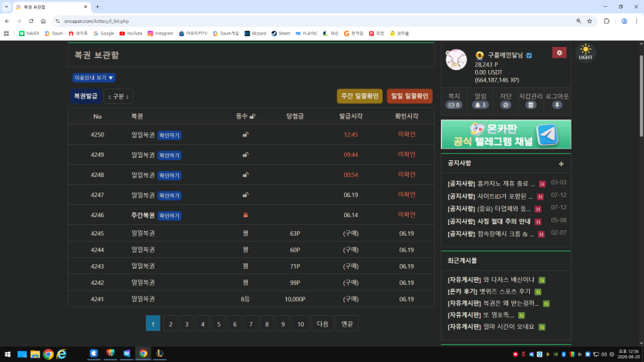Toggle the blue checkbox beside the username
The height and width of the screenshot is (362, 644).
pyautogui.click(x=529, y=55)
